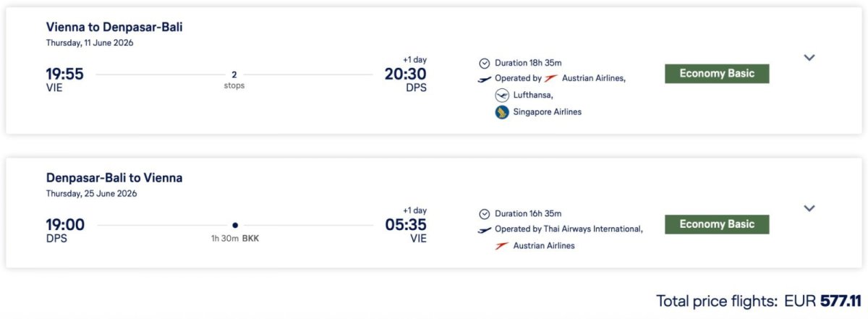
Task: Expand the Denpasar-Bali to Vienna flight details chevron
Action: click(x=809, y=208)
